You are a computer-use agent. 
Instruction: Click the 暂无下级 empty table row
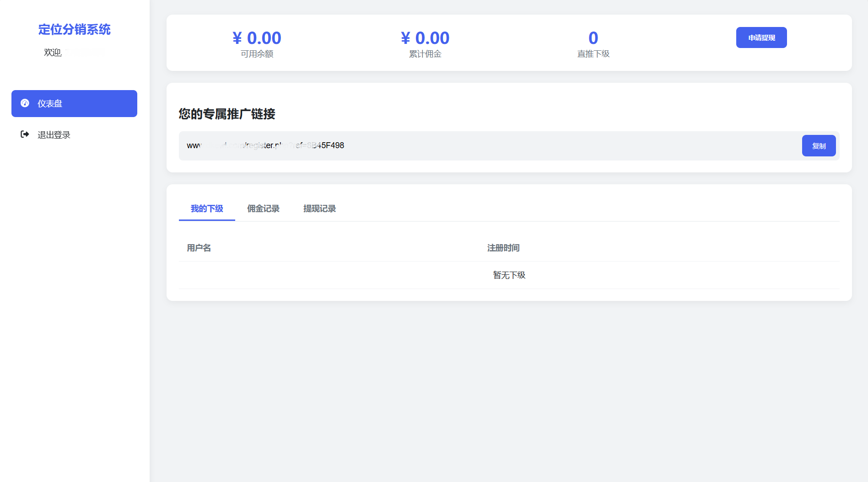click(x=509, y=275)
